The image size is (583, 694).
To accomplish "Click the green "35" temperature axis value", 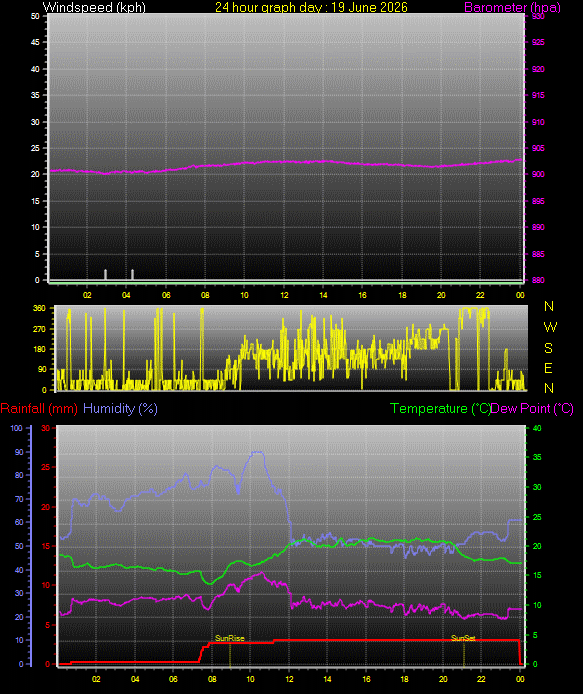I will 537,457.
